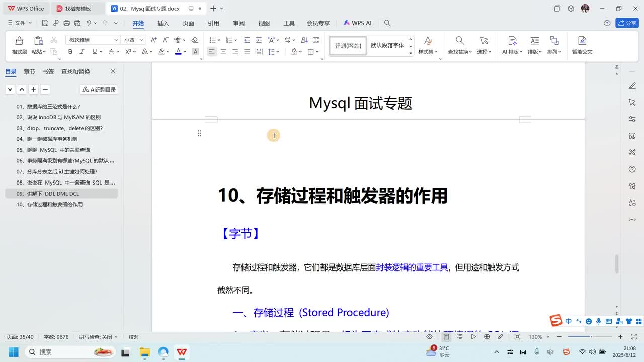Click the 分享 share button
The image size is (644, 362).
tap(627, 23)
